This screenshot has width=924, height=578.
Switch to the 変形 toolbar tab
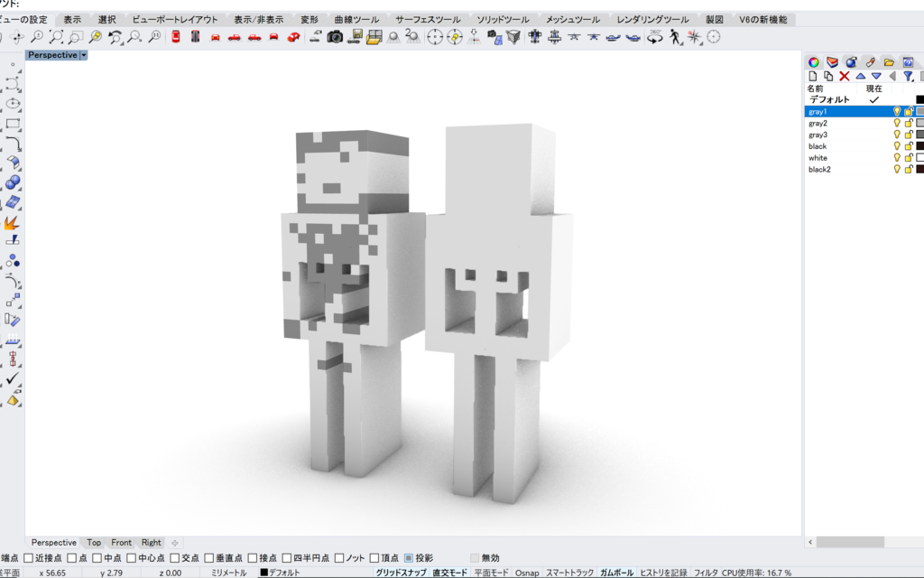(x=310, y=20)
